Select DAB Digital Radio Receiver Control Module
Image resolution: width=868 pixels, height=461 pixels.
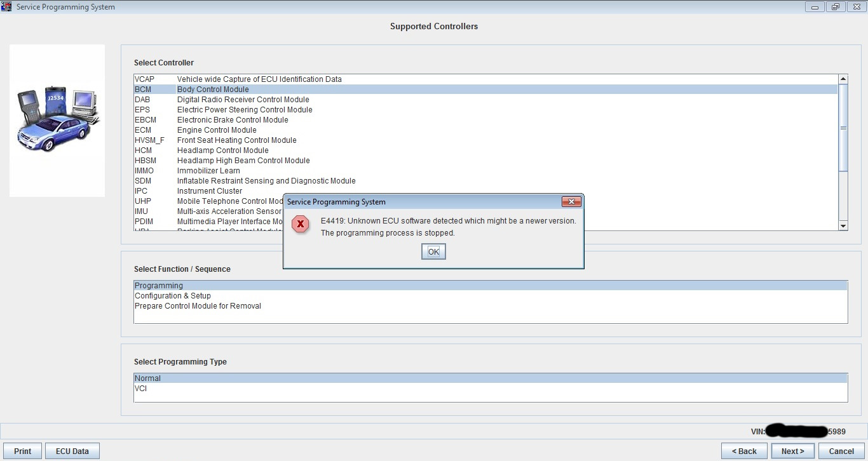tap(485, 100)
